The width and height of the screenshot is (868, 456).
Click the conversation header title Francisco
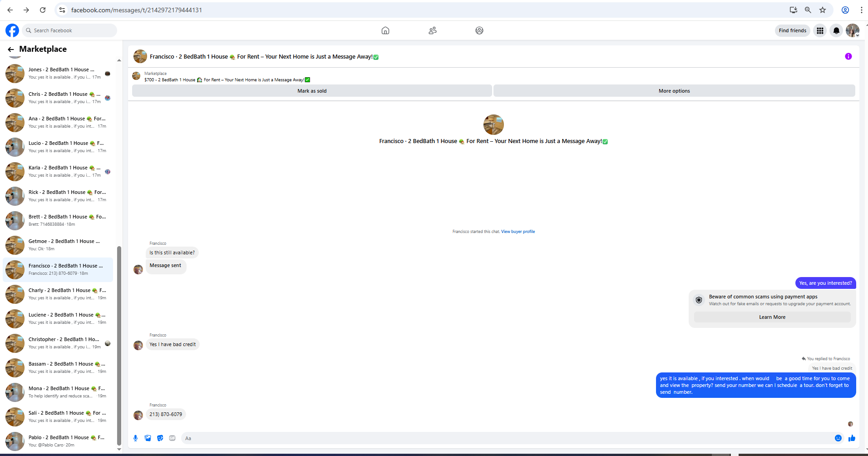pos(264,57)
